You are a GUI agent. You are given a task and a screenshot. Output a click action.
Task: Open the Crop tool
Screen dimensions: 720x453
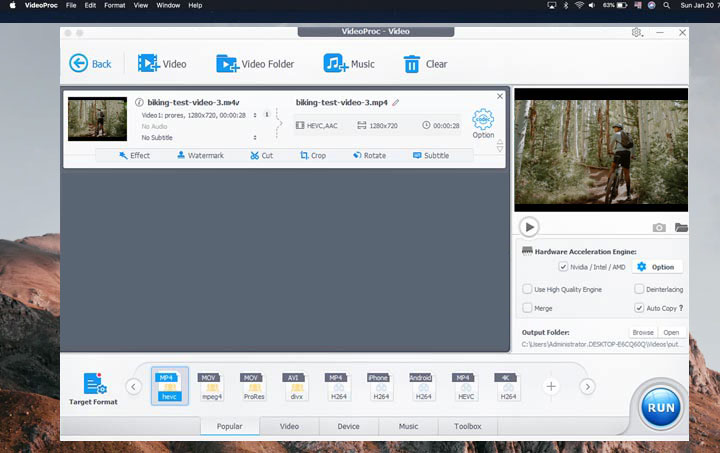tap(313, 156)
